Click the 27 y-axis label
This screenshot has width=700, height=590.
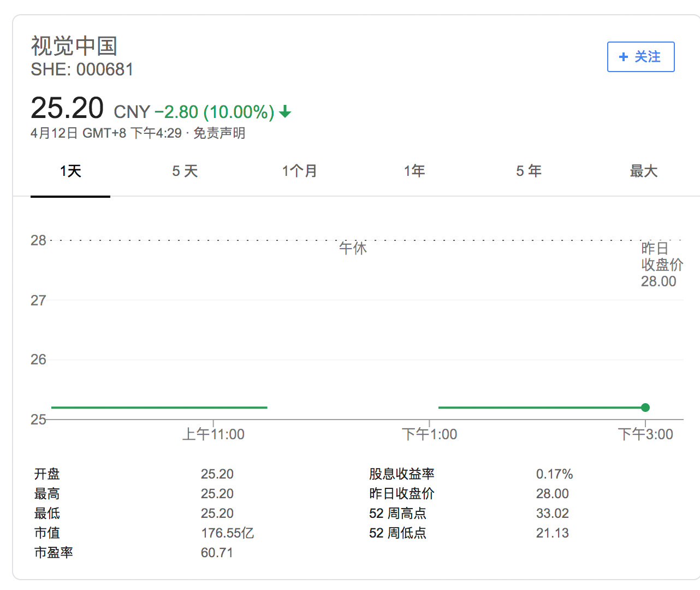click(38, 300)
